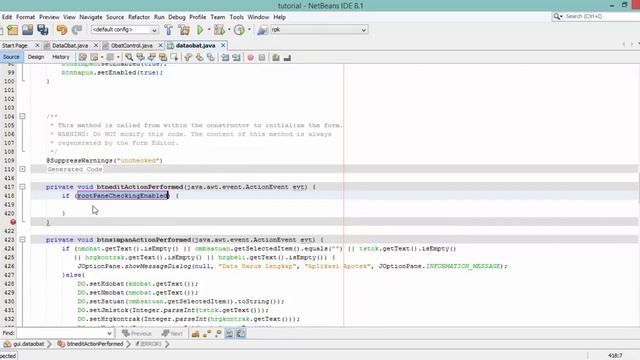The height and width of the screenshot is (360, 640).
Task: Click the red Start Macro Recording icon
Action: 251,58
